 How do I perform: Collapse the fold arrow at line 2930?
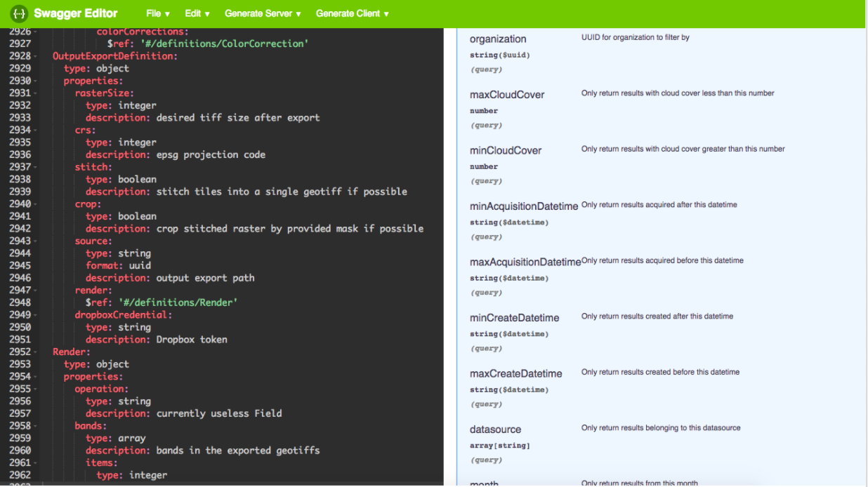(x=35, y=81)
